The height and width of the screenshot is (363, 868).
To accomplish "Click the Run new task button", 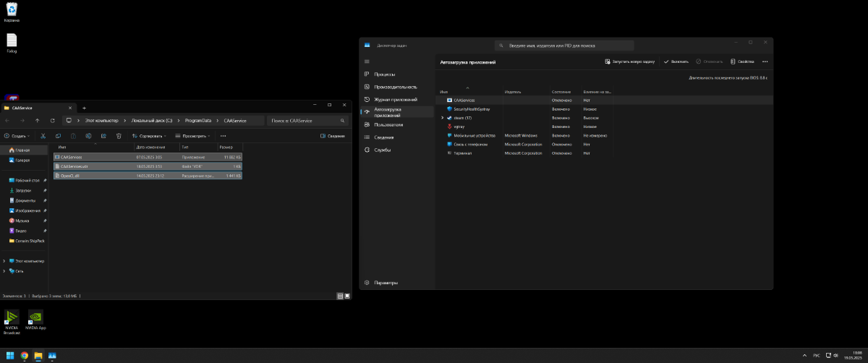I will coord(630,61).
